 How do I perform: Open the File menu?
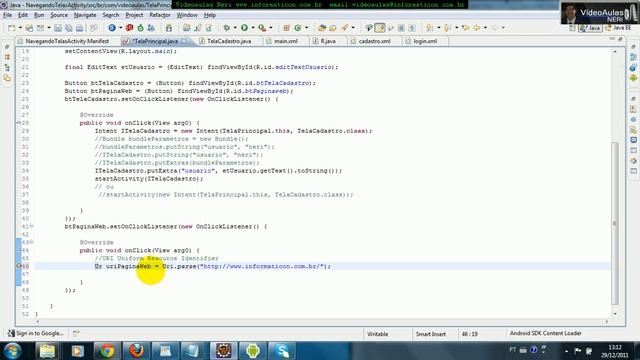tap(7, 15)
